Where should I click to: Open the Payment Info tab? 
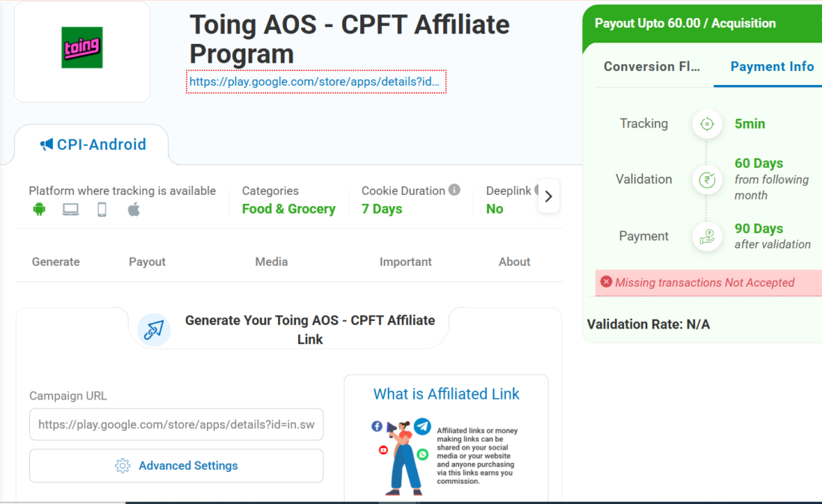(772, 66)
